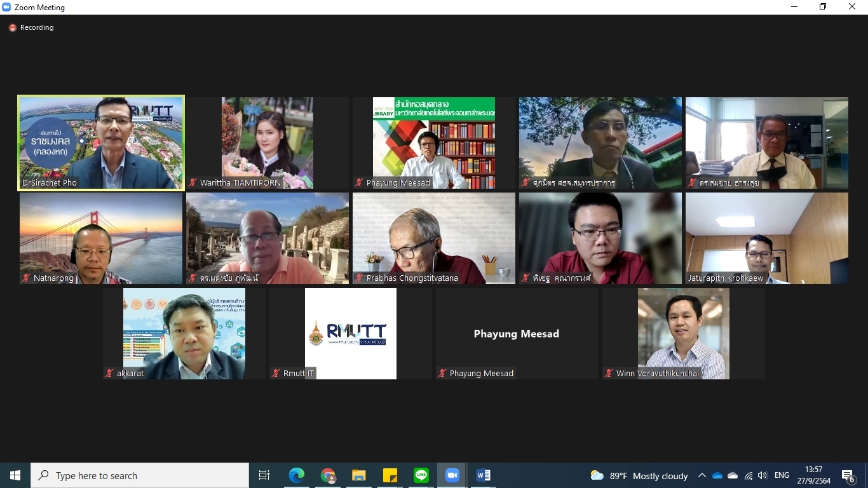
Task: Open the weather widget showing 89°F
Action: [639, 475]
